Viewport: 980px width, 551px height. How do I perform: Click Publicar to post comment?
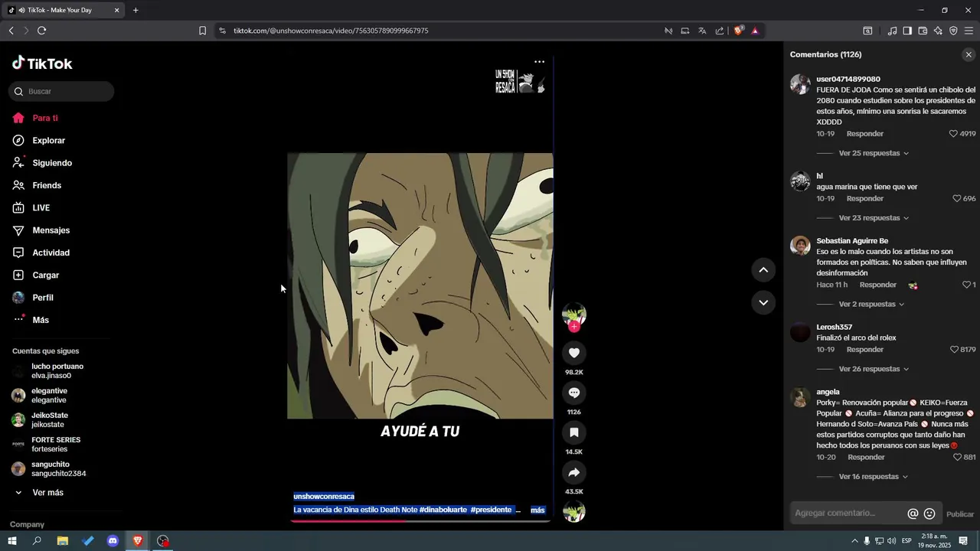click(960, 514)
